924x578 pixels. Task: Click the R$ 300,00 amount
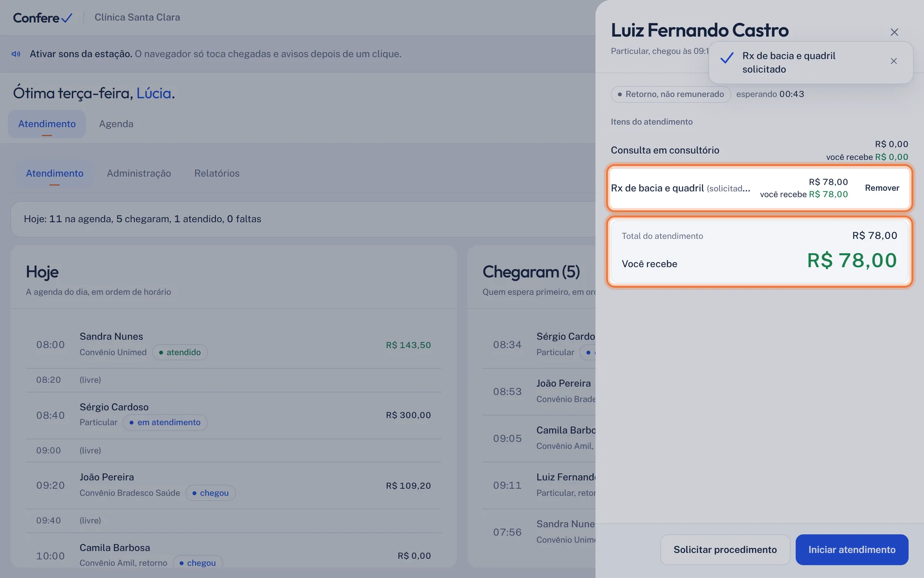click(x=408, y=415)
